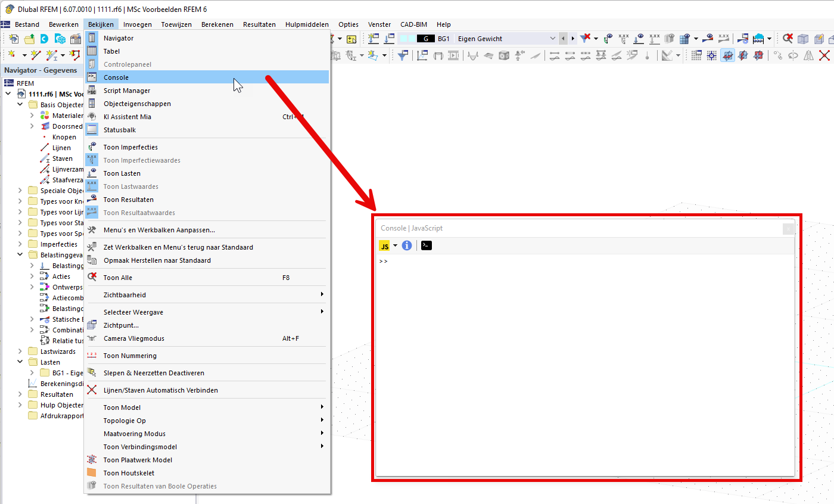
Task: Open the CAD-BIM menu
Action: pyautogui.click(x=413, y=24)
